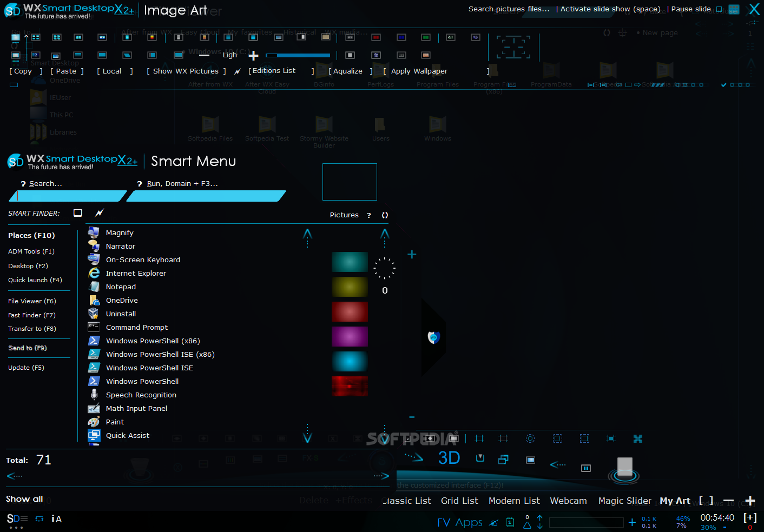Open File Viewer (F6)
The image size is (764, 532).
32,301
